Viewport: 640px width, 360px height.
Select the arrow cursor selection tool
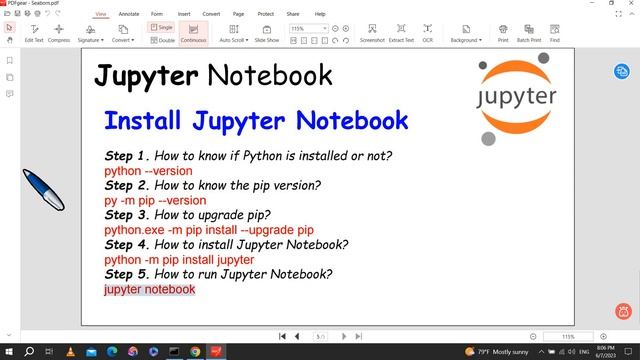[9, 28]
